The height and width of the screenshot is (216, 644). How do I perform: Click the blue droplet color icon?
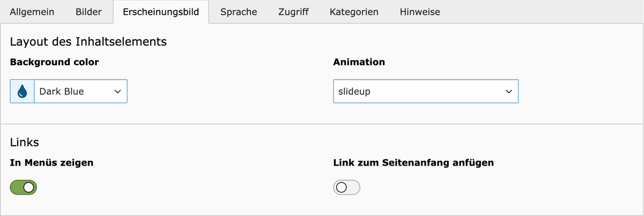point(22,92)
